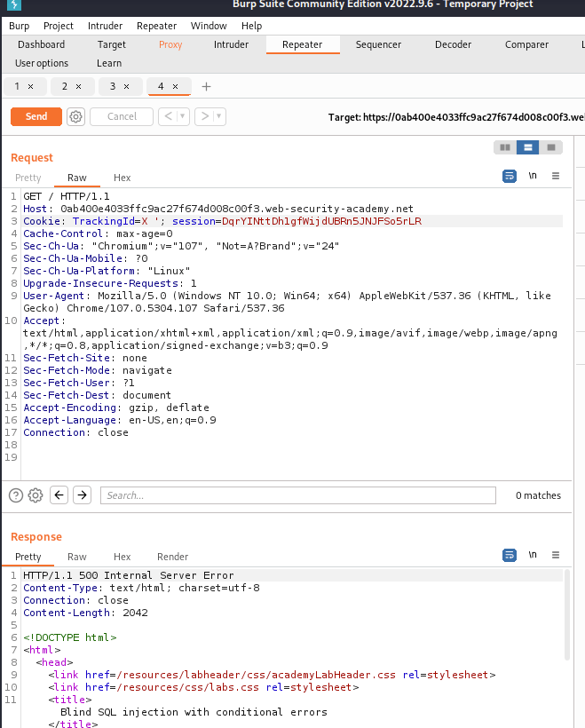
Task: Add a new Repeater tab with plus
Action: [x=207, y=86]
